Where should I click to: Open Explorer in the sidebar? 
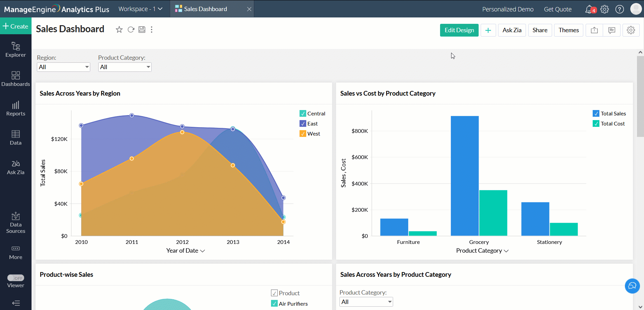coord(16,49)
